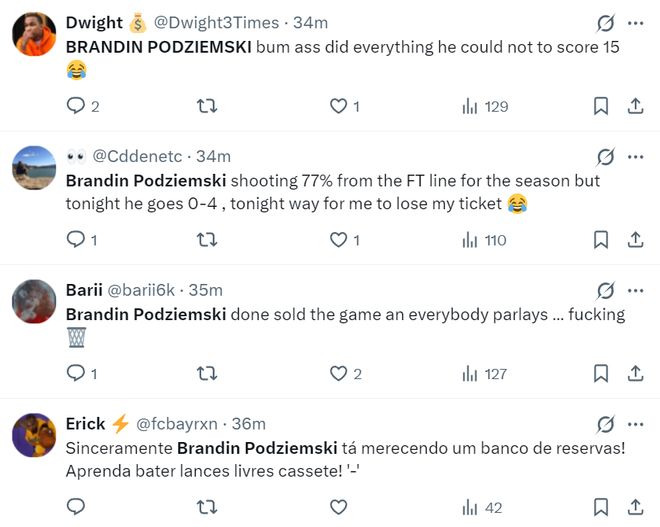The height and width of the screenshot is (527, 660).
Task: Bookmark Dwight's tweet
Action: [601, 106]
